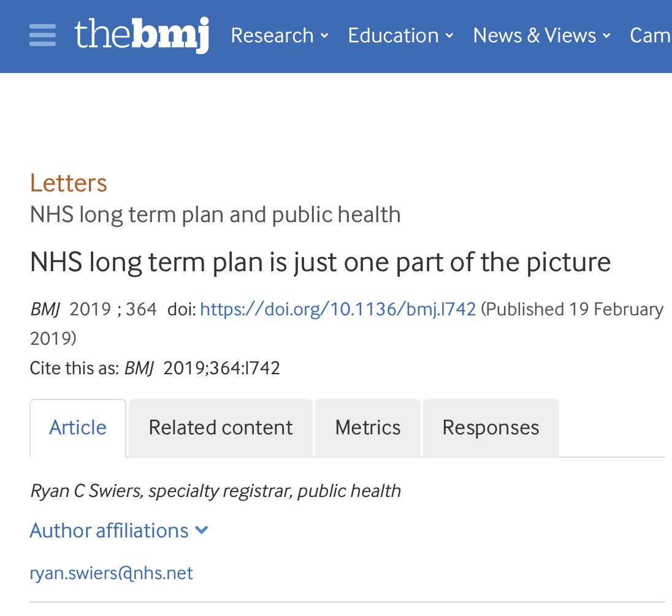
Task: Expand the Education menu chevron
Action: point(449,36)
